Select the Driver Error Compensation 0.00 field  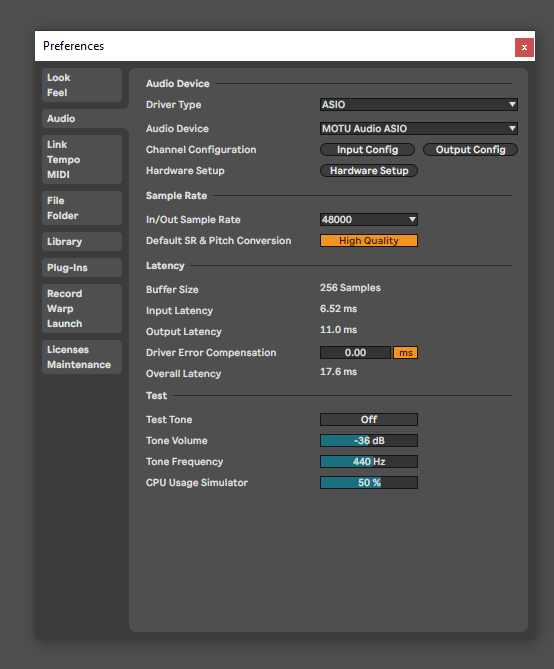[x=355, y=353]
